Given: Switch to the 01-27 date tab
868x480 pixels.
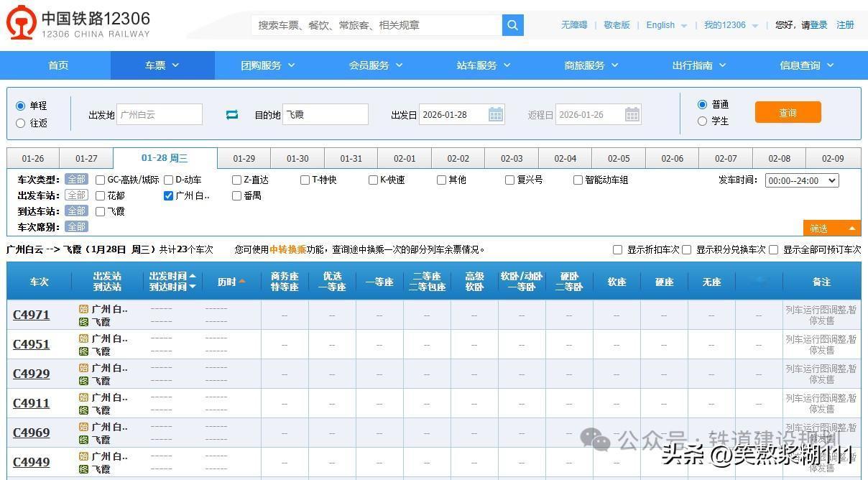Looking at the screenshot, I should (86, 159).
